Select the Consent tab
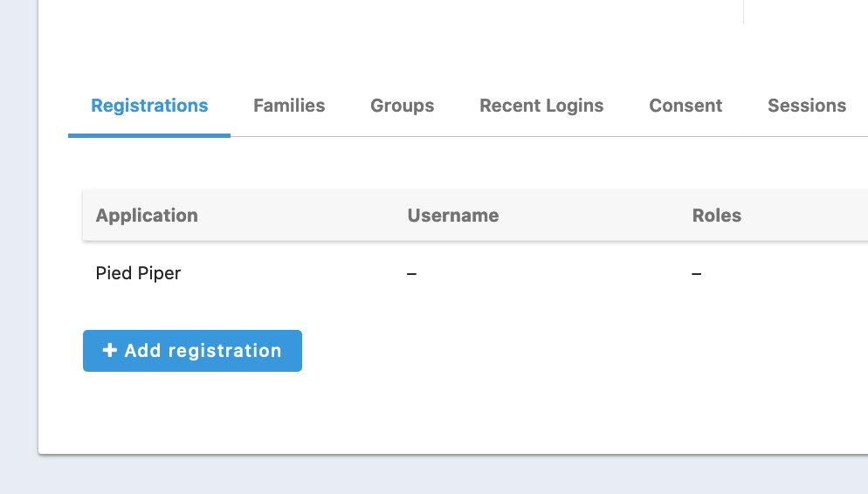 [685, 106]
